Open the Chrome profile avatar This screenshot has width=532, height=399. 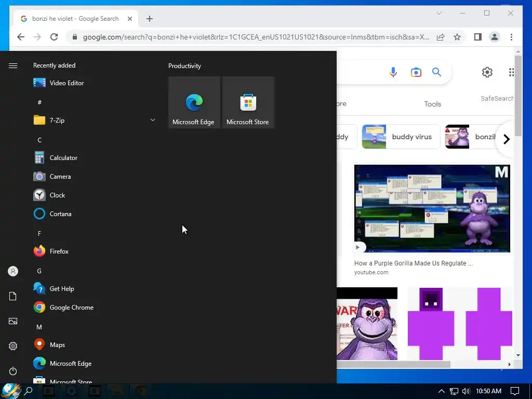495,37
